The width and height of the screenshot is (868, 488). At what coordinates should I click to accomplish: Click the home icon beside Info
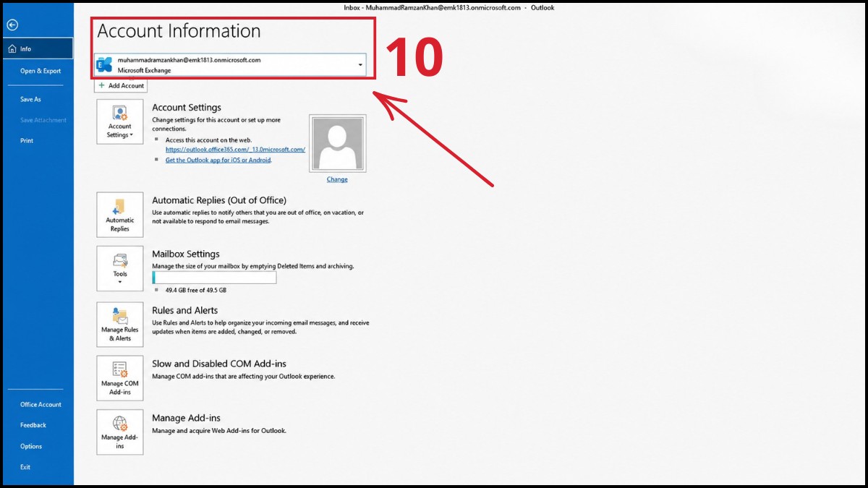[11, 48]
